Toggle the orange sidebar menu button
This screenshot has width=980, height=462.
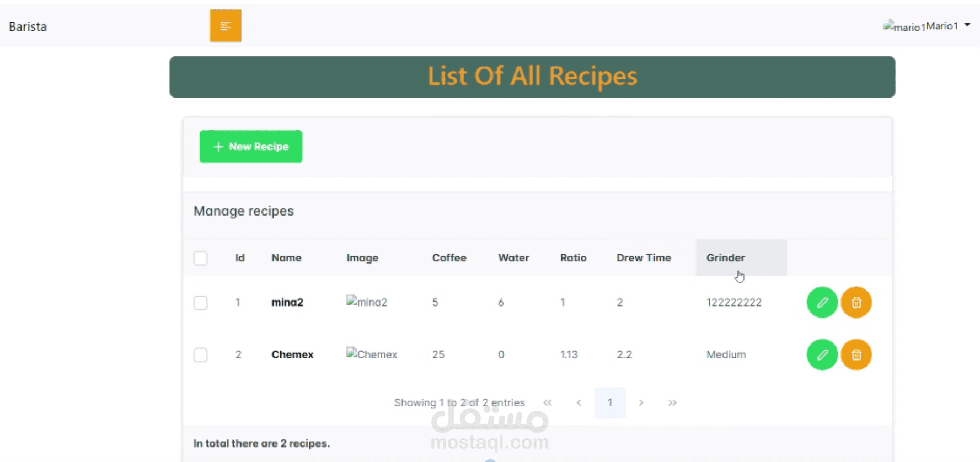(226, 26)
